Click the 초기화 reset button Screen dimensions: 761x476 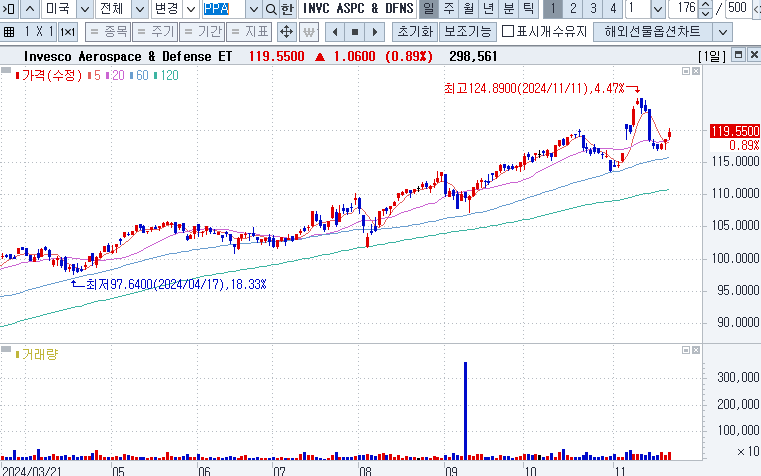coord(415,32)
